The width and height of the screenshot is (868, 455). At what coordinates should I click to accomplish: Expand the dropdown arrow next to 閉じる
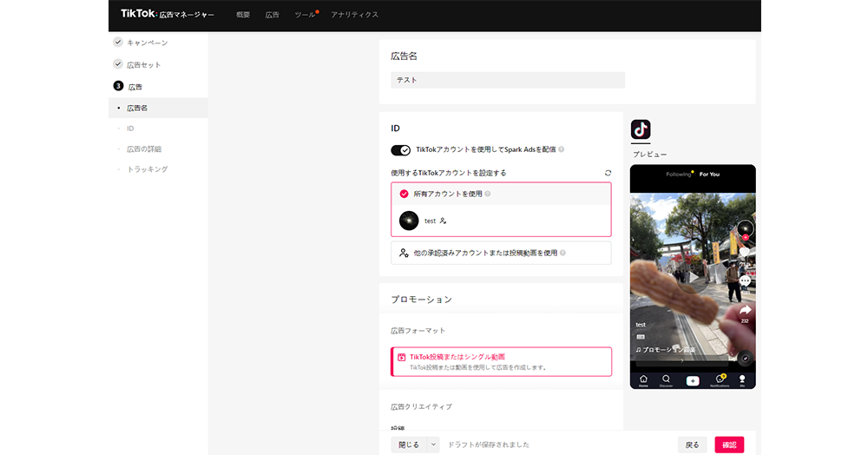tap(433, 445)
